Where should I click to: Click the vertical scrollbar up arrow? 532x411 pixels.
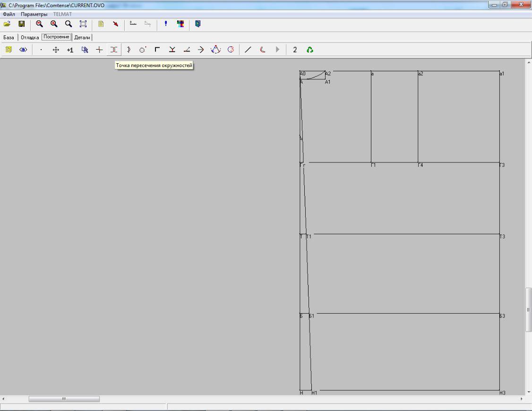pos(529,62)
